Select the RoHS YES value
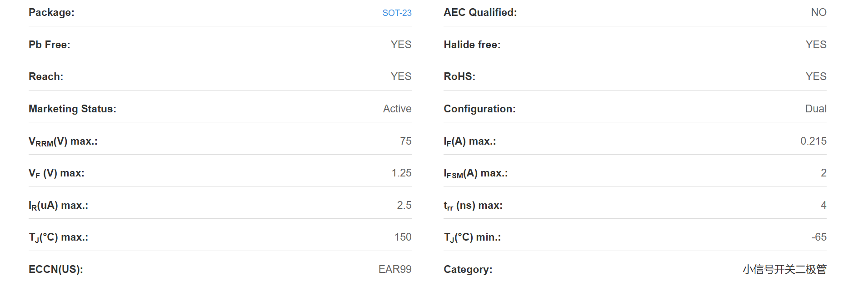868x282 pixels. (816, 76)
